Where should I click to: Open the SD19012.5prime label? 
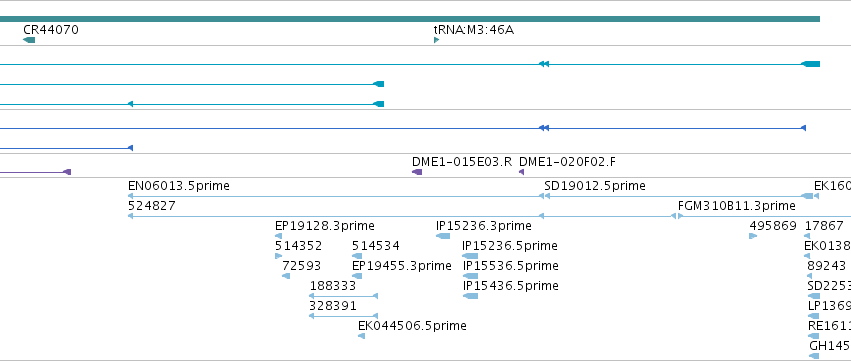(x=595, y=186)
